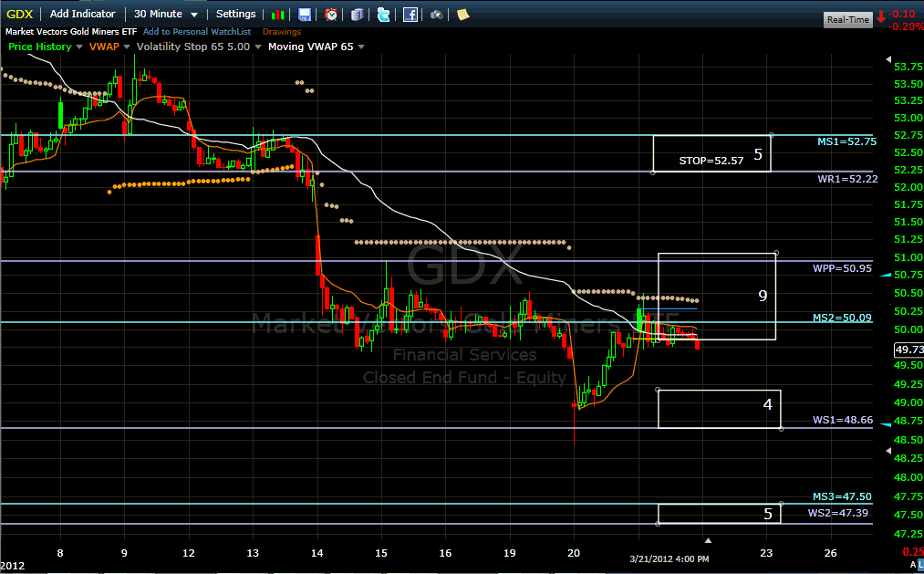Click the save chart floppy disk icon
The width and height of the screenshot is (924, 574).
coord(306,15)
